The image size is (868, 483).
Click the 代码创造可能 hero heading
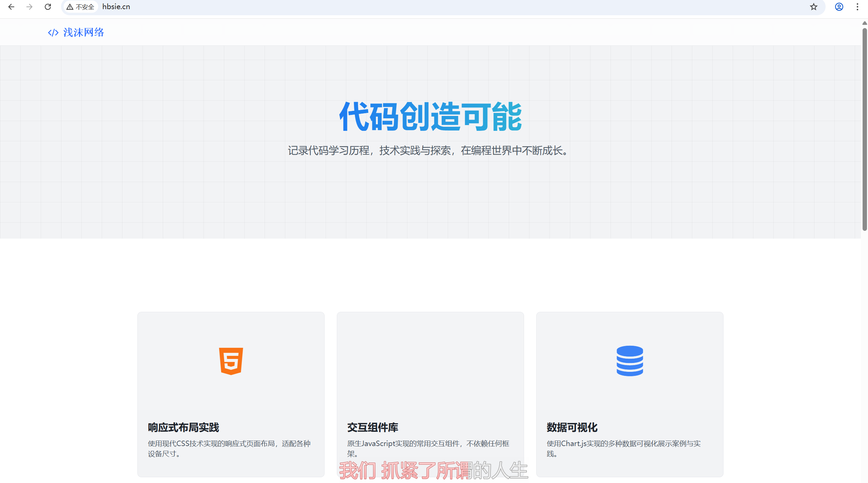pos(430,117)
